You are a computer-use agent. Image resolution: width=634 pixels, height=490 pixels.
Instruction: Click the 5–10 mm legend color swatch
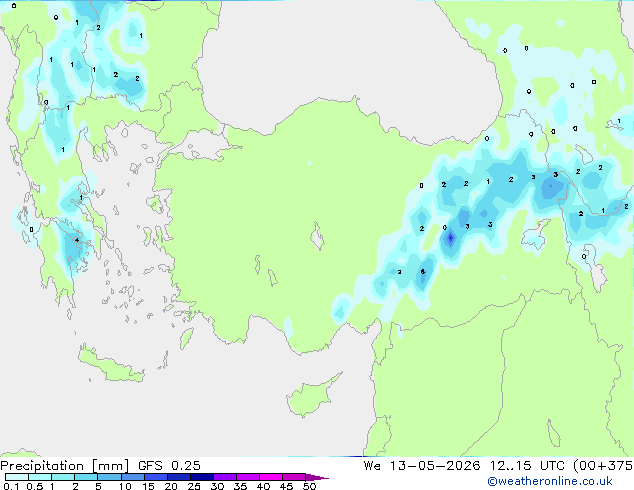pos(109,477)
